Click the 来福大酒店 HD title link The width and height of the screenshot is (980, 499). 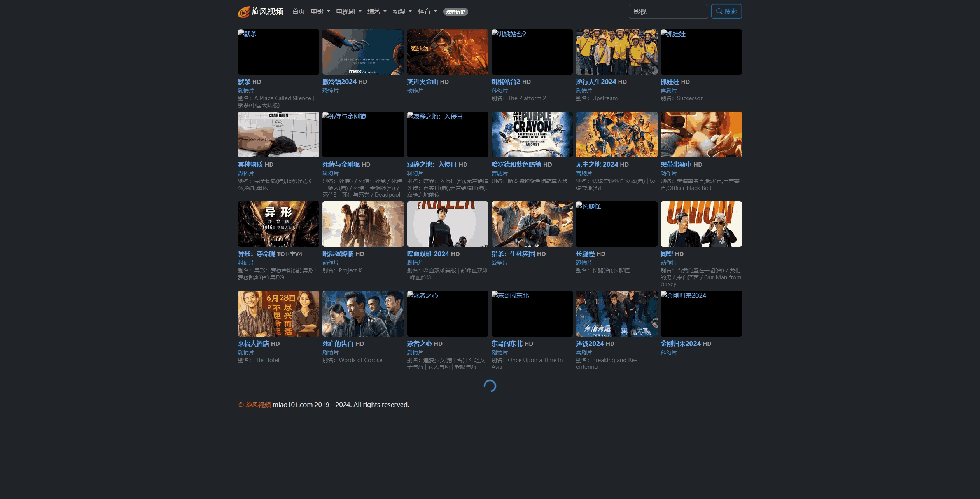click(259, 344)
